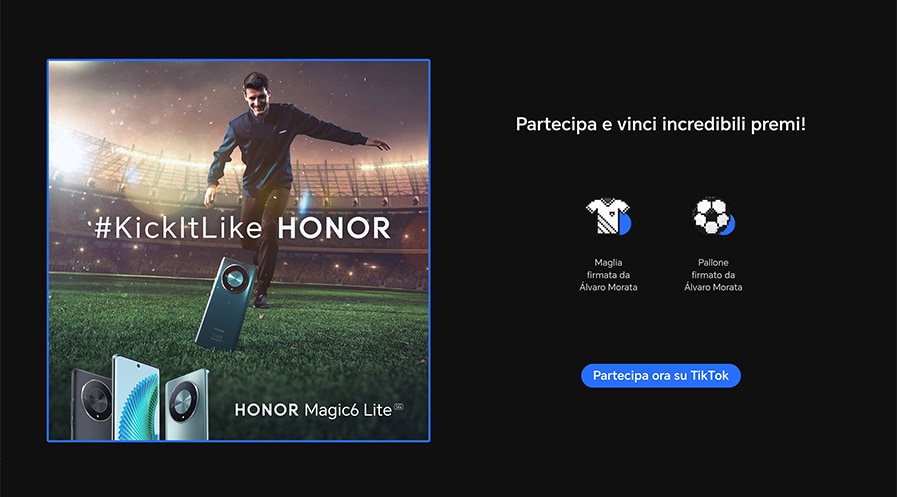
Task: Click the Partecipa ora su TikTok button
Action: 661,376
